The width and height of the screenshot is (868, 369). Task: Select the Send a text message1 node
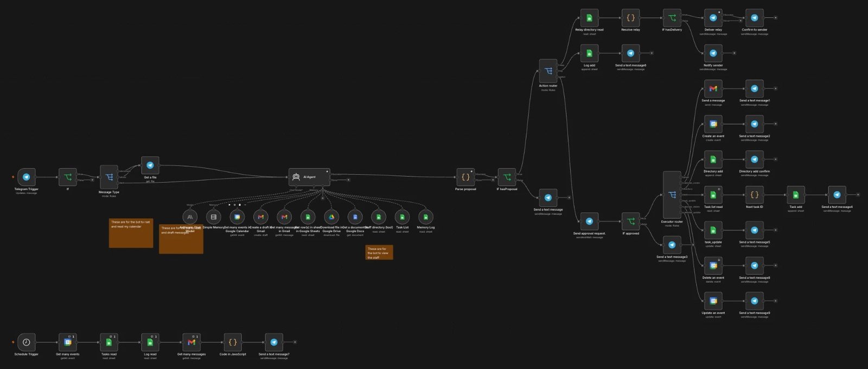755,88
